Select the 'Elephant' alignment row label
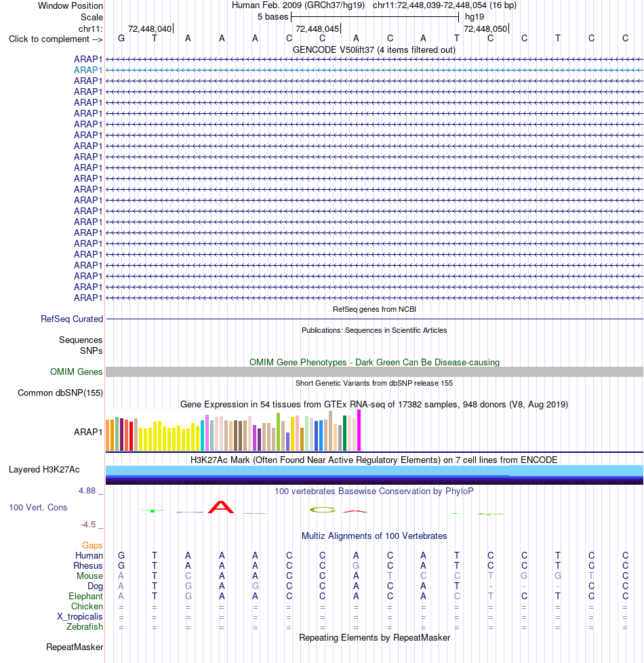The height and width of the screenshot is (663, 644). [x=86, y=596]
